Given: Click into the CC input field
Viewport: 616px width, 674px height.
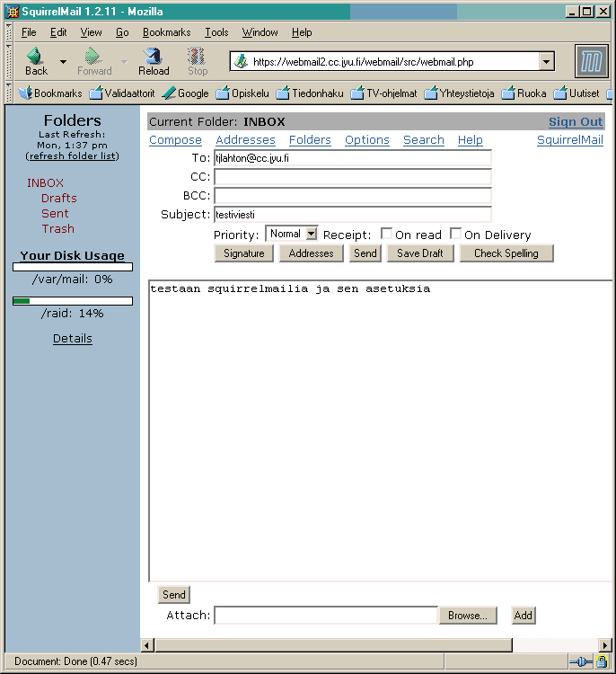Looking at the screenshot, I should pos(353,177).
